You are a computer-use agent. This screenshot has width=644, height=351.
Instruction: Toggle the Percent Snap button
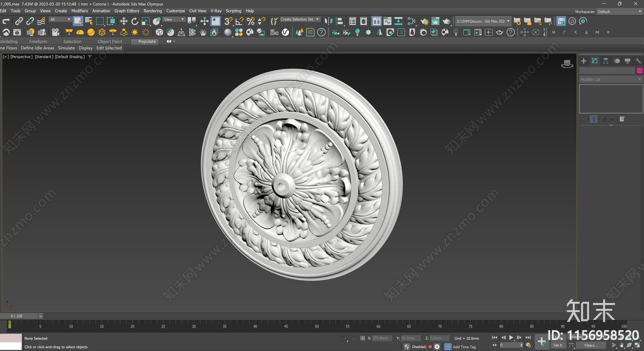point(250,21)
